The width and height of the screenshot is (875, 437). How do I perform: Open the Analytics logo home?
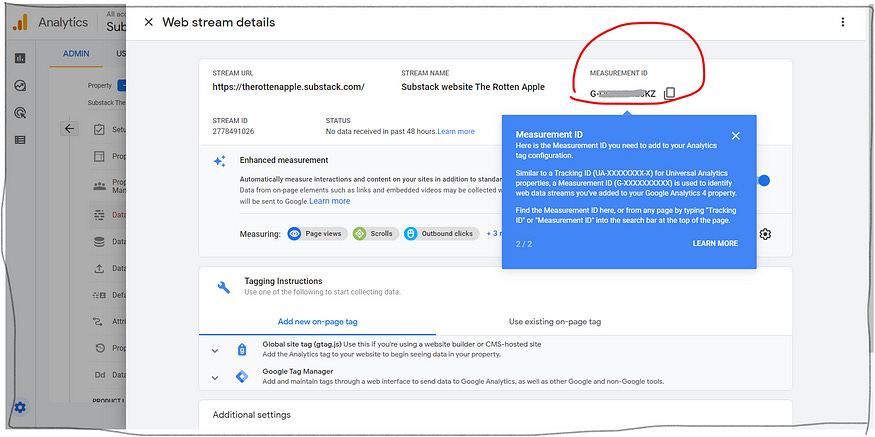20,23
